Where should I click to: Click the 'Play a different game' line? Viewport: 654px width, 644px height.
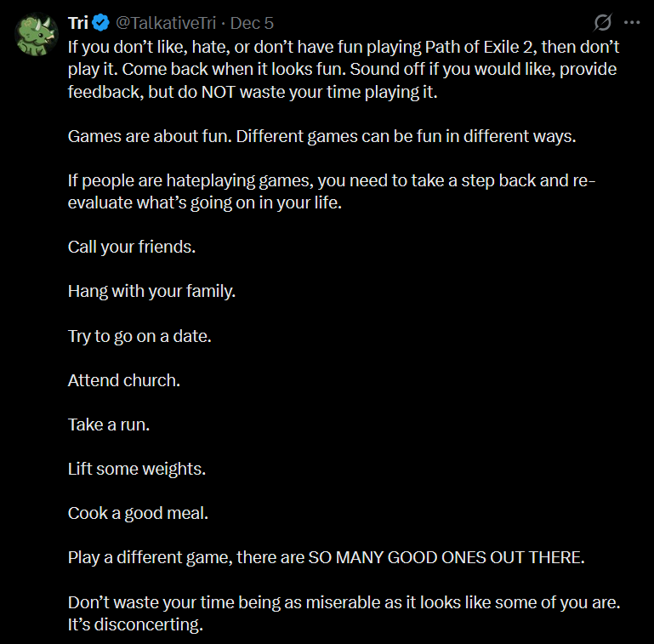[x=327, y=558]
